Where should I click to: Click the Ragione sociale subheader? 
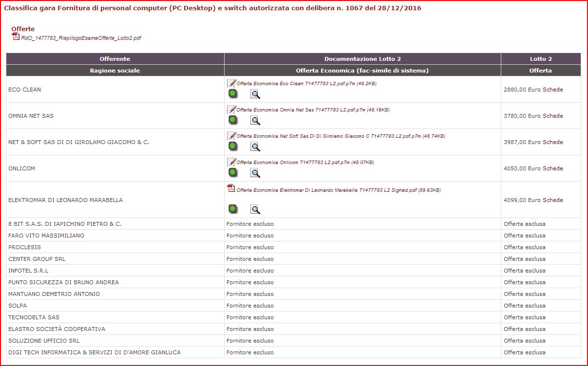tap(115, 71)
